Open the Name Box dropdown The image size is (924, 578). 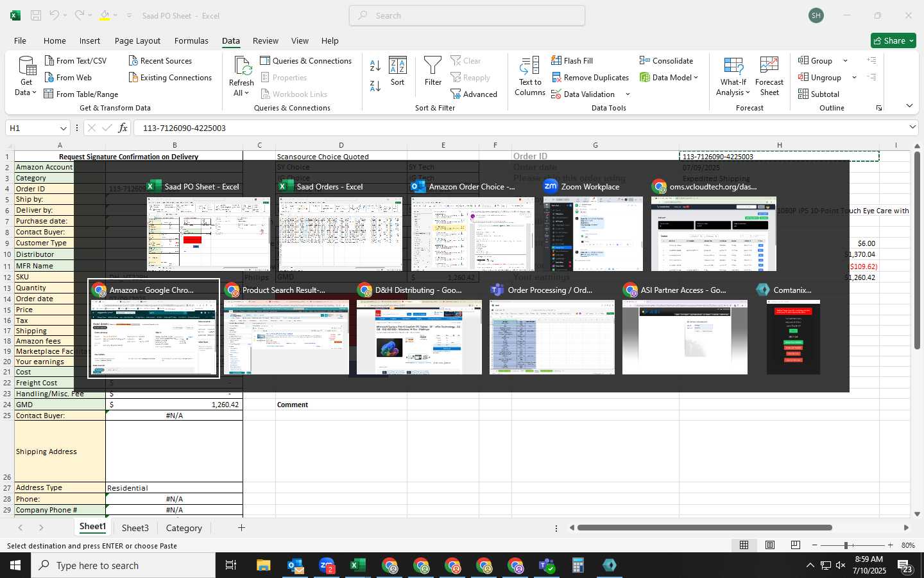tap(63, 128)
